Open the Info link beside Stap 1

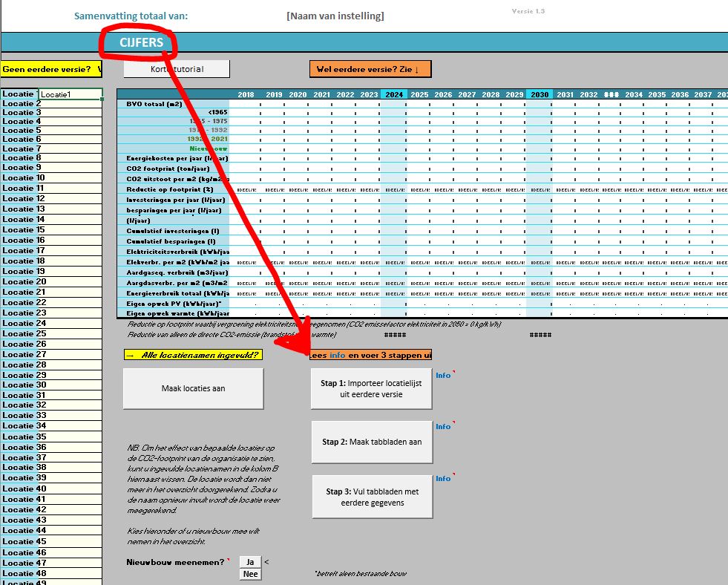(x=443, y=375)
